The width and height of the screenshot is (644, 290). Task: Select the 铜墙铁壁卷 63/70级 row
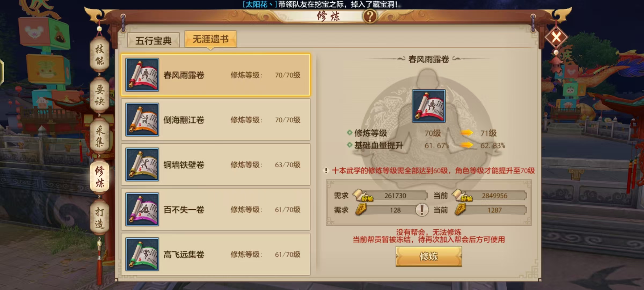pyautogui.click(x=216, y=165)
